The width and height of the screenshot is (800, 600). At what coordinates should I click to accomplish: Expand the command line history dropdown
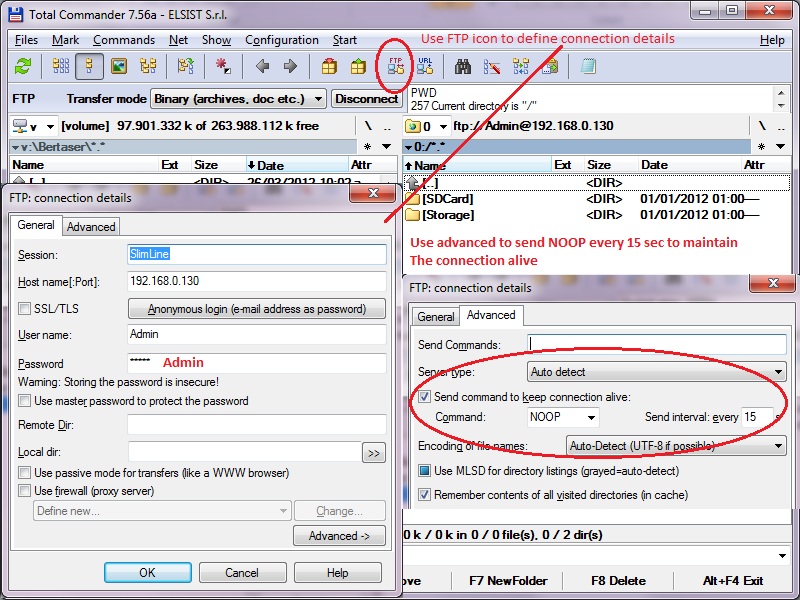click(x=782, y=555)
